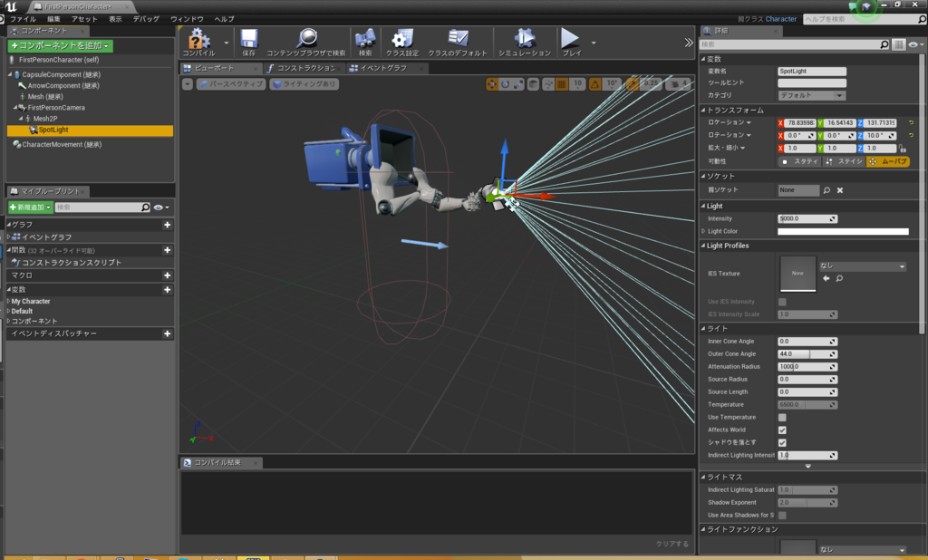Viewport: 928px width, 560px height.
Task: Reset Rotation to default arrow
Action: 911,136
